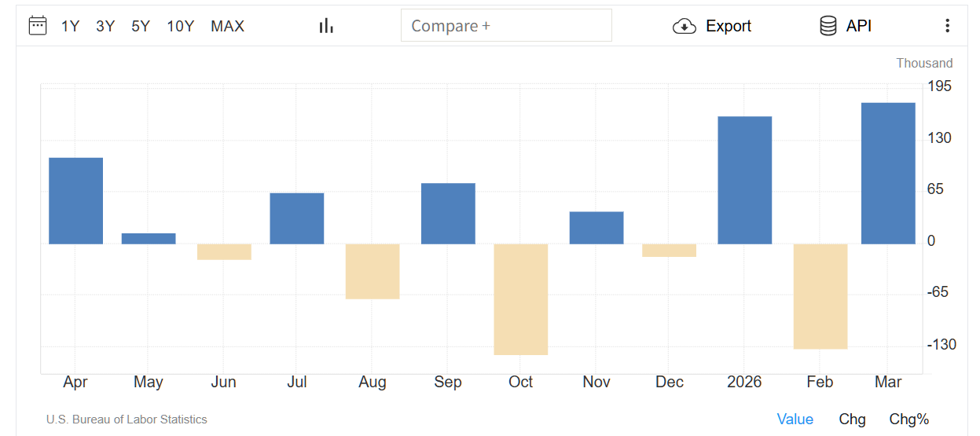The height and width of the screenshot is (436, 980).
Task: Show the 10Y time range
Action: (180, 26)
